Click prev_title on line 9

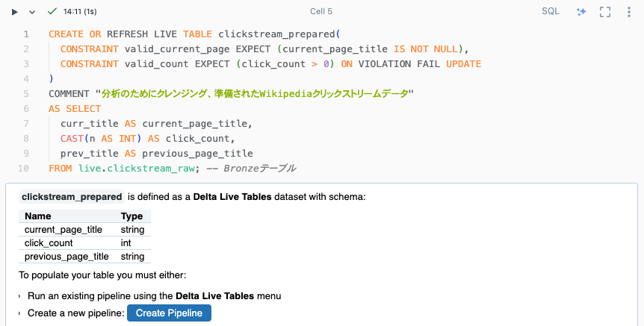pos(90,154)
